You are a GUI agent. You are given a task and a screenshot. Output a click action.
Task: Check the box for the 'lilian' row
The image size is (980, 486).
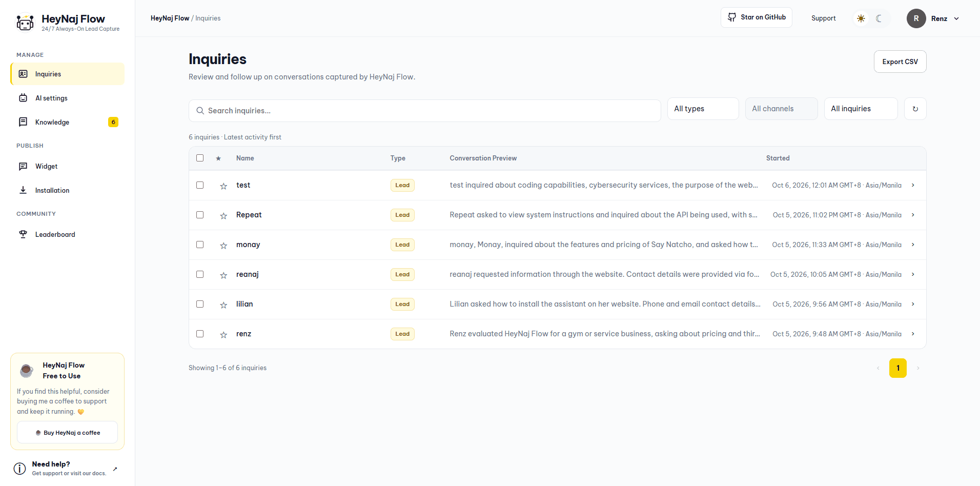[200, 304]
